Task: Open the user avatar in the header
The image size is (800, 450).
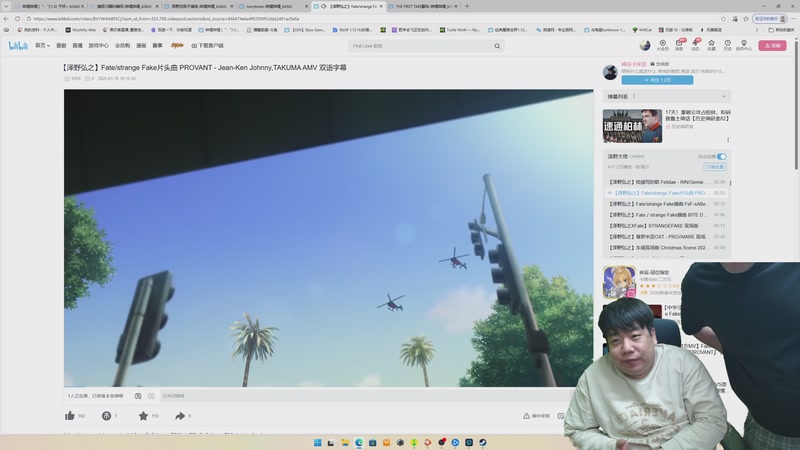Action: pyautogui.click(x=645, y=45)
